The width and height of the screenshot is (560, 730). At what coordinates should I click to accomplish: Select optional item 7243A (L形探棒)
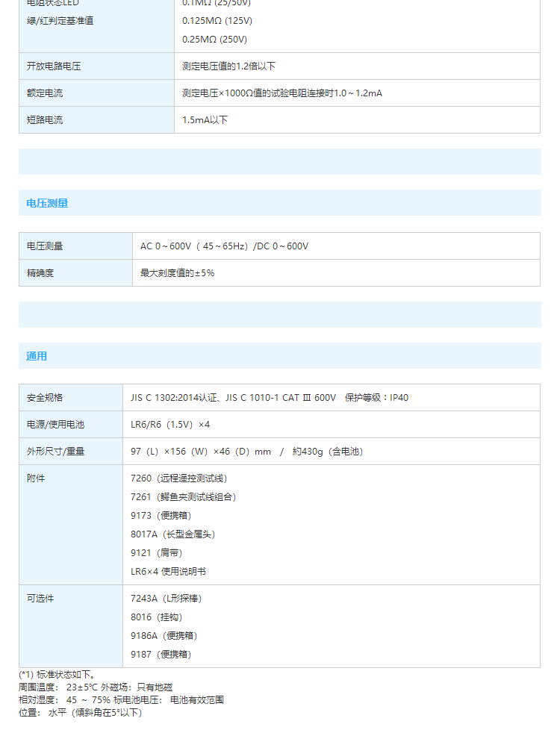(166, 598)
